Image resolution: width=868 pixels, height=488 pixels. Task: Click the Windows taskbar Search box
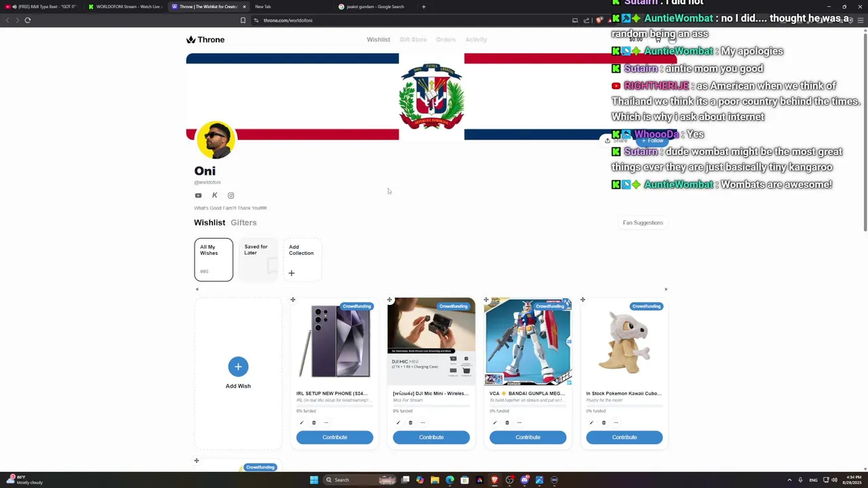359,480
